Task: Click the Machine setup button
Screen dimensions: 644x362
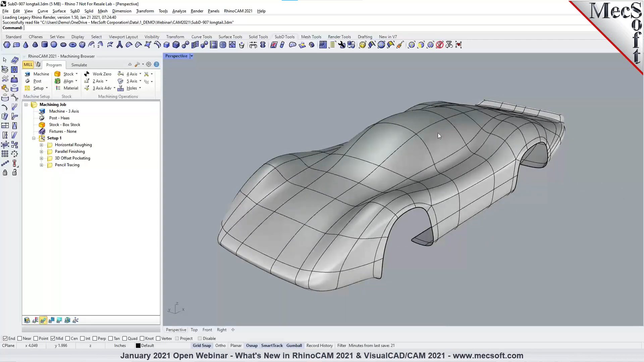Action: click(x=37, y=74)
